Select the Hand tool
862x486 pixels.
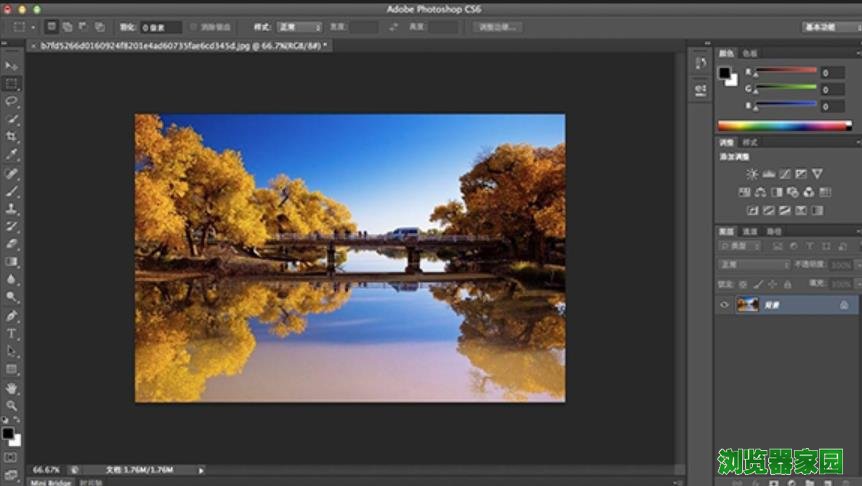12,388
